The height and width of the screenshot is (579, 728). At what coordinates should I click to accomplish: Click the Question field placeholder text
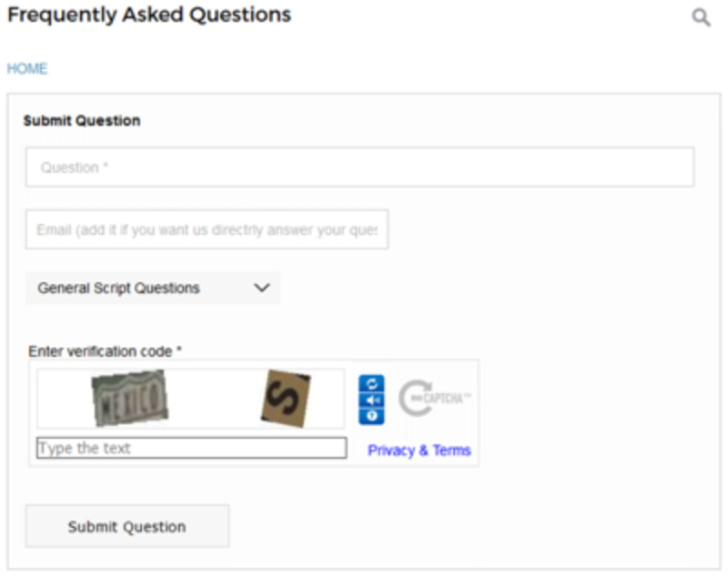[x=75, y=168]
